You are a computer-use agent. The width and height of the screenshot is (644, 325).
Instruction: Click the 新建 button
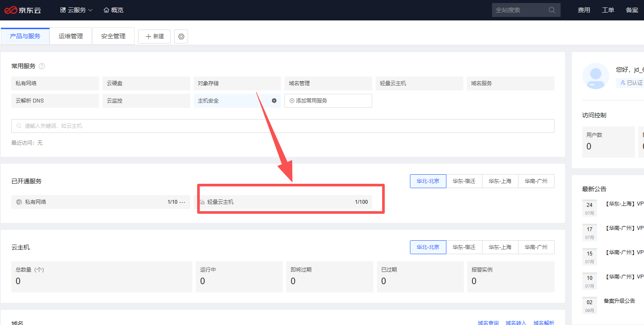tap(155, 36)
